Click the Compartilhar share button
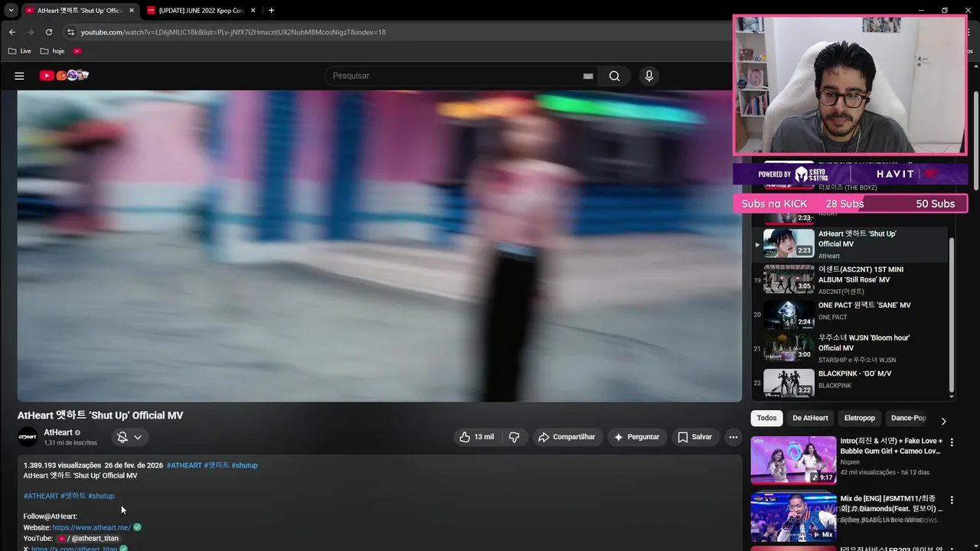Viewport: 980px width, 551px height. click(x=567, y=437)
